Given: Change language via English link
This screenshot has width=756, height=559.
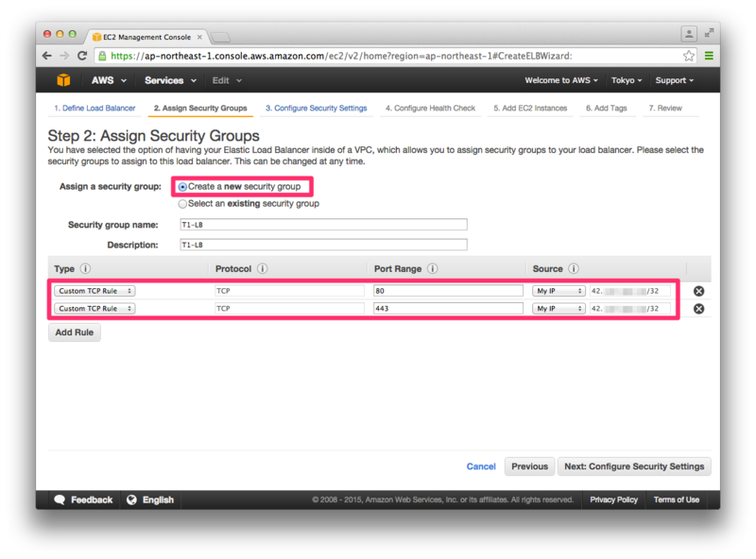Looking at the screenshot, I should pos(158,500).
